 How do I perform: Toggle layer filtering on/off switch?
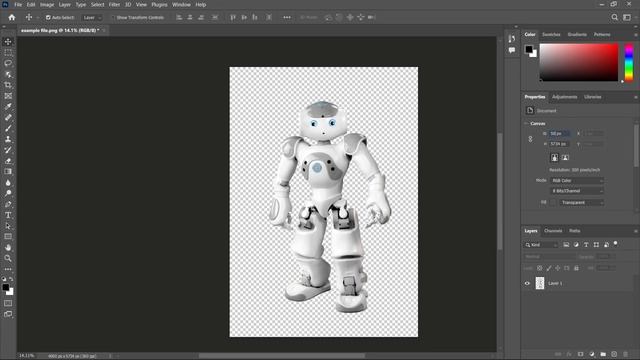click(x=616, y=244)
